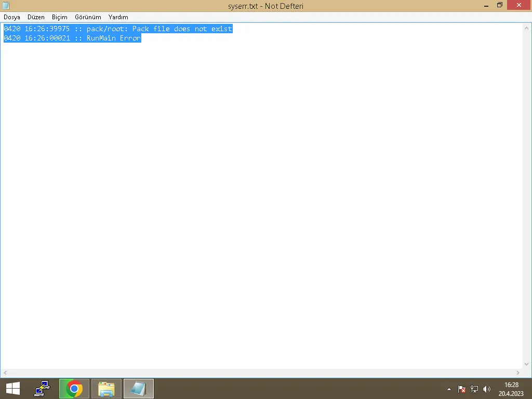
Task: Open the Yardım menu
Action: click(118, 17)
